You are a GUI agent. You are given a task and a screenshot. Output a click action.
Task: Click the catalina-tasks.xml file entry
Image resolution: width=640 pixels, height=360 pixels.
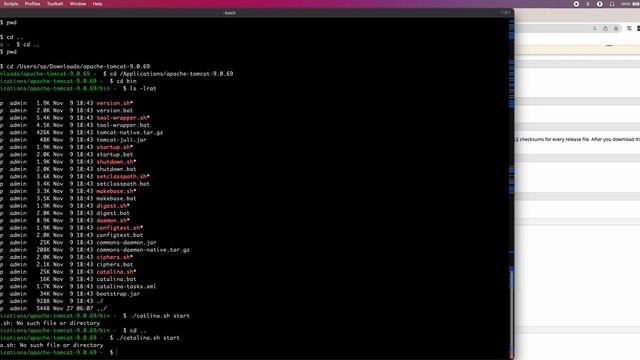click(127, 287)
